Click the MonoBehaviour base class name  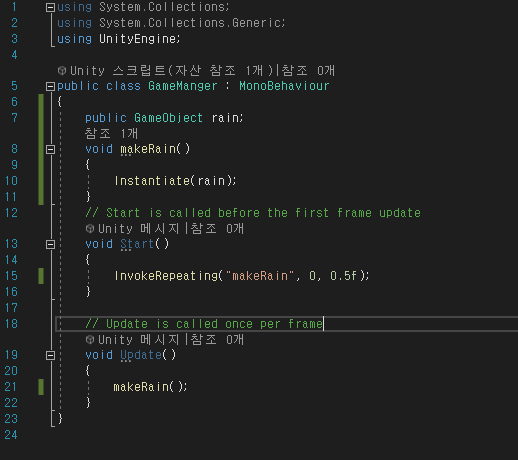(284, 86)
